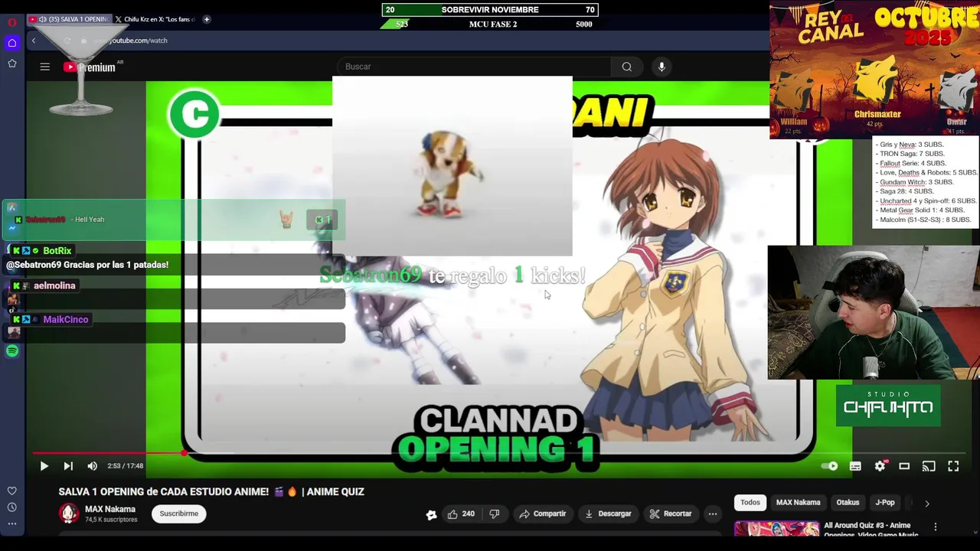
Task: Start voice search with microphone icon
Action: click(x=661, y=67)
